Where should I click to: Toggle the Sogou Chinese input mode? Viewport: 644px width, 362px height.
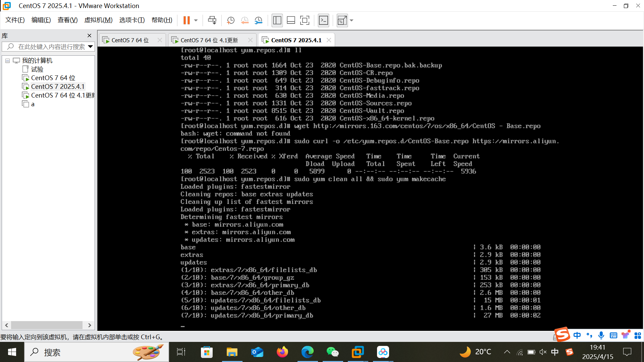click(x=577, y=335)
